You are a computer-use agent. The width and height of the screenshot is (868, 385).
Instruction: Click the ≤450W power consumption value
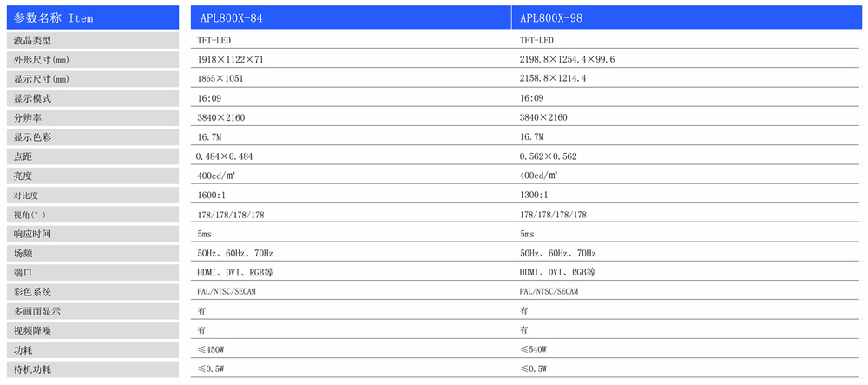pyautogui.click(x=212, y=350)
